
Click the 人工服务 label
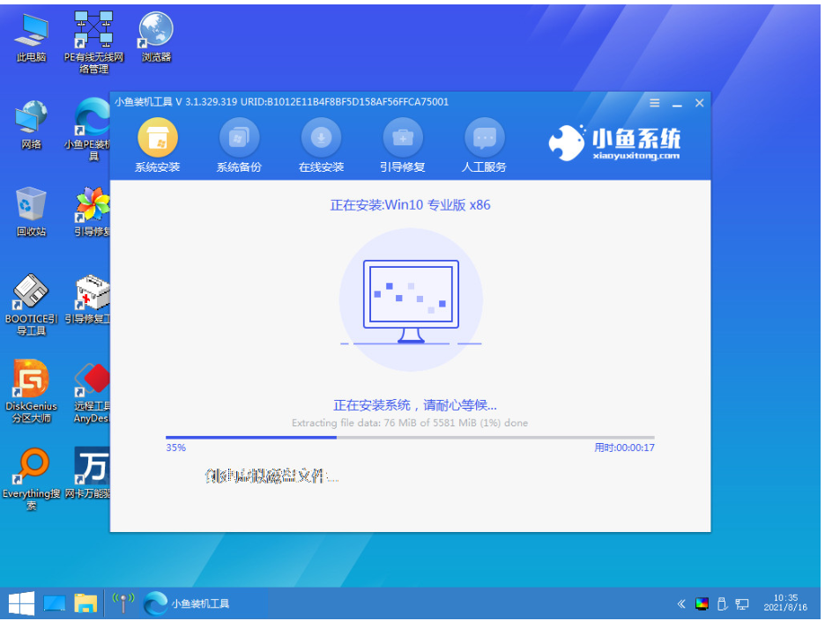click(484, 167)
